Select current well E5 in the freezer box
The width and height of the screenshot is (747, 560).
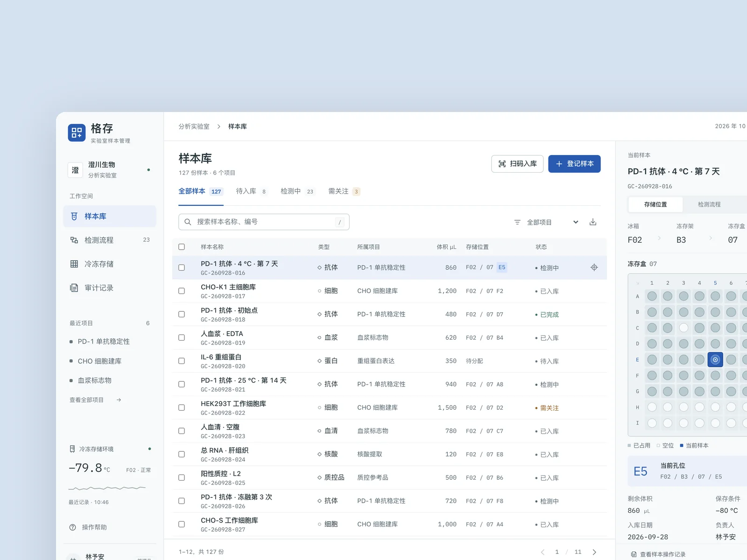[715, 360]
